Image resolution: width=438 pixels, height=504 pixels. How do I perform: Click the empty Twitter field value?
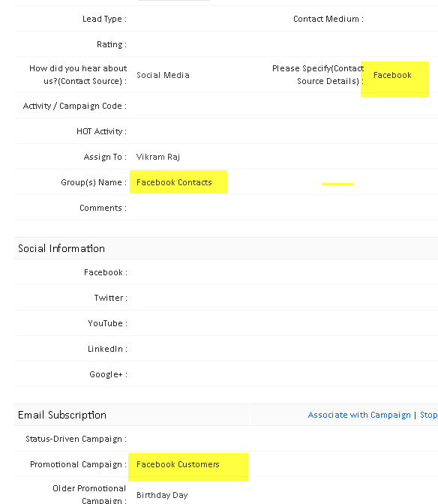click(285, 298)
